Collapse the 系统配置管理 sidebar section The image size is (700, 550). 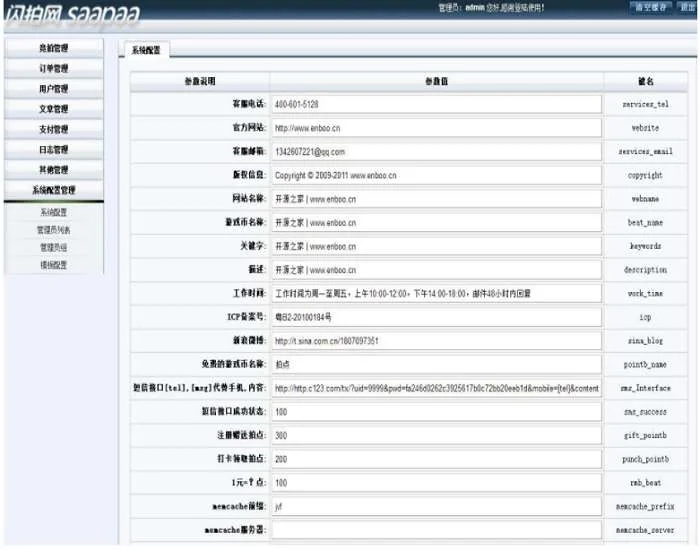coord(54,190)
